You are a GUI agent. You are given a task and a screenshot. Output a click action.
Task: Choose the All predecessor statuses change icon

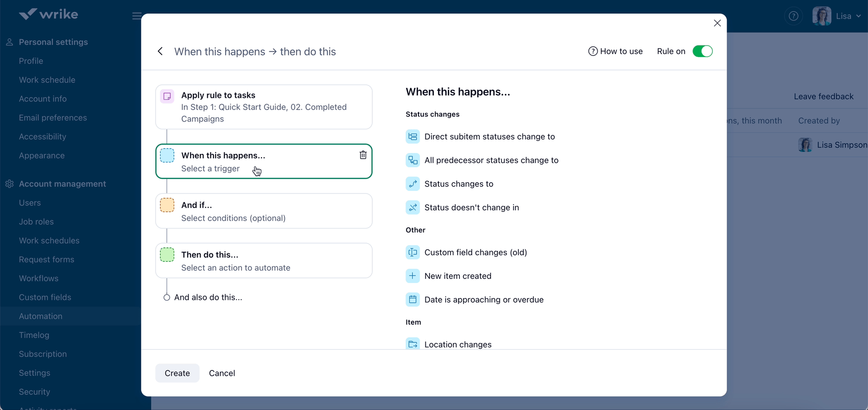pos(413,160)
